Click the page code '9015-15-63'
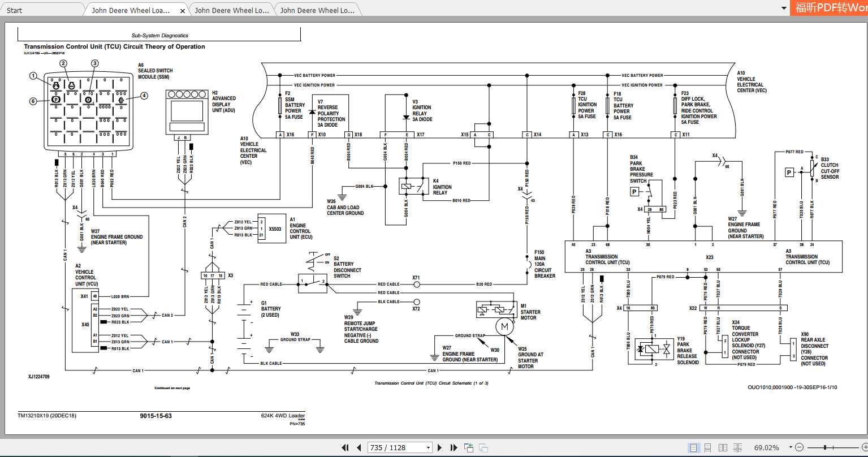 click(x=156, y=416)
